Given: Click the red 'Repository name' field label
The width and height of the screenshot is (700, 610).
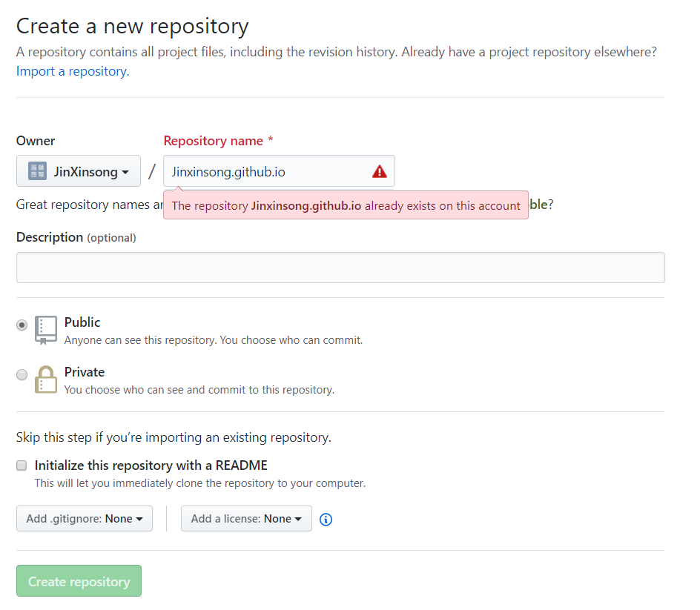Looking at the screenshot, I should [213, 141].
